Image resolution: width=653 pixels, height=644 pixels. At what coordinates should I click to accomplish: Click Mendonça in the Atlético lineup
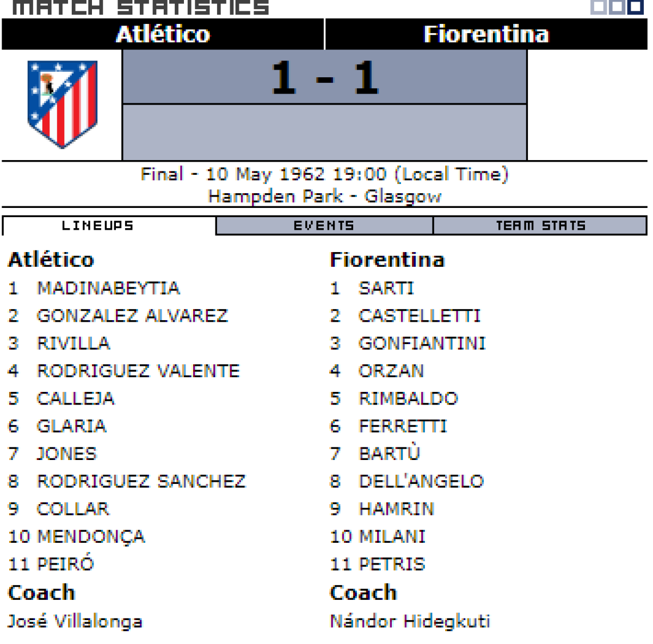(x=91, y=537)
